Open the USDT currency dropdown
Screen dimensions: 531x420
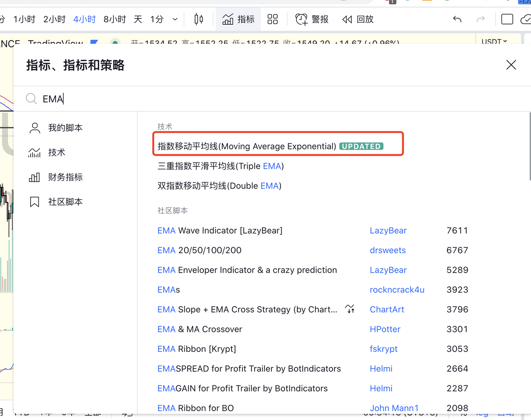[x=494, y=42]
